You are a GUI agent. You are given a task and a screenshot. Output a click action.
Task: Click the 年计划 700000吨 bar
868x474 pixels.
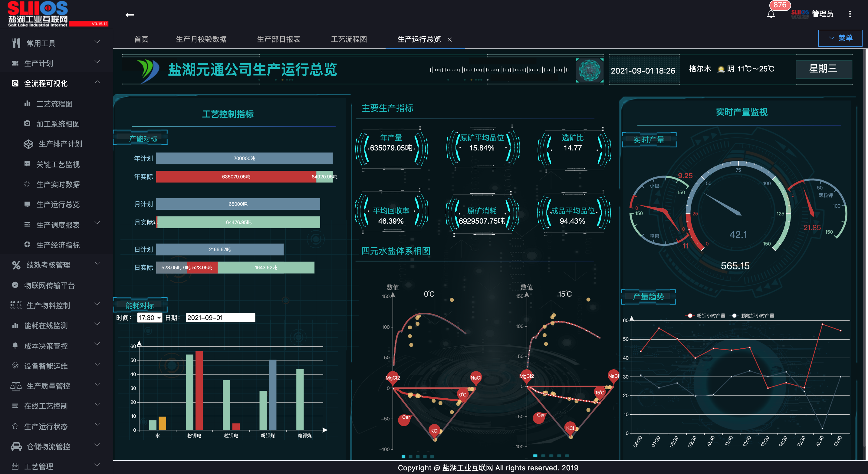(244, 158)
